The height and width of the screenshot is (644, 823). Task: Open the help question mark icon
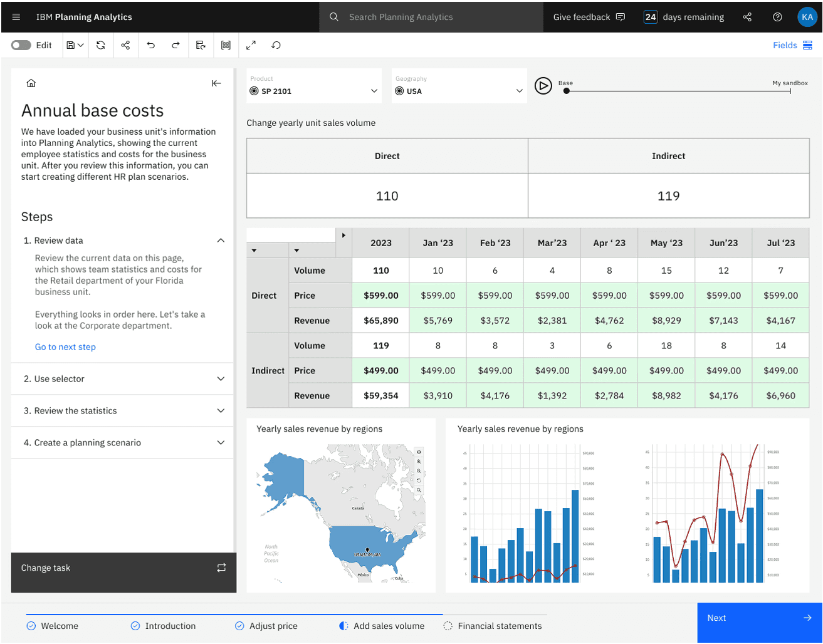pos(777,17)
